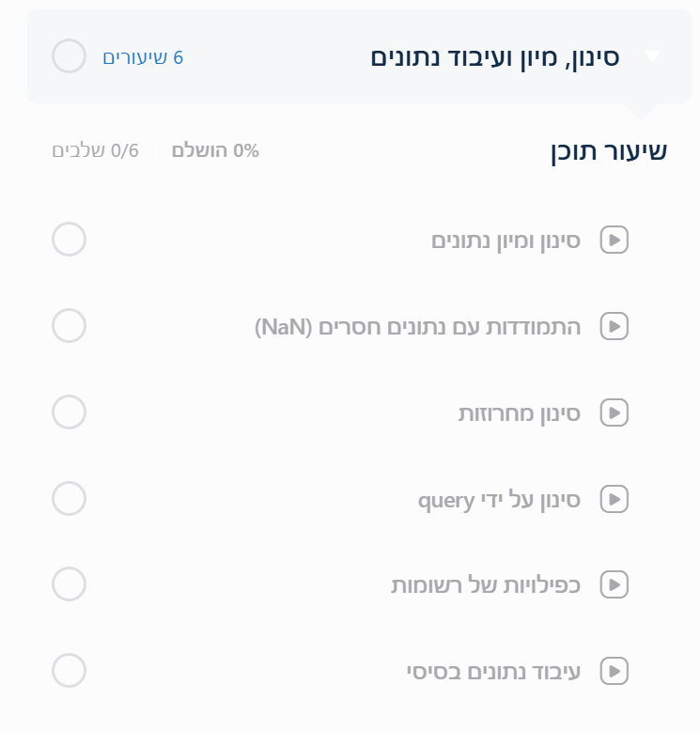The height and width of the screenshot is (731, 700).
Task: Click video icon beside עיבוד נתונים בסיסי
Action: click(x=614, y=671)
